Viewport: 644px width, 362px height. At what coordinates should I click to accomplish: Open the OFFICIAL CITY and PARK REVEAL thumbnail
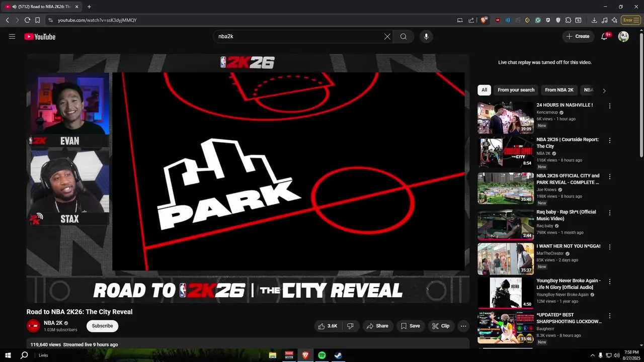coord(506,189)
